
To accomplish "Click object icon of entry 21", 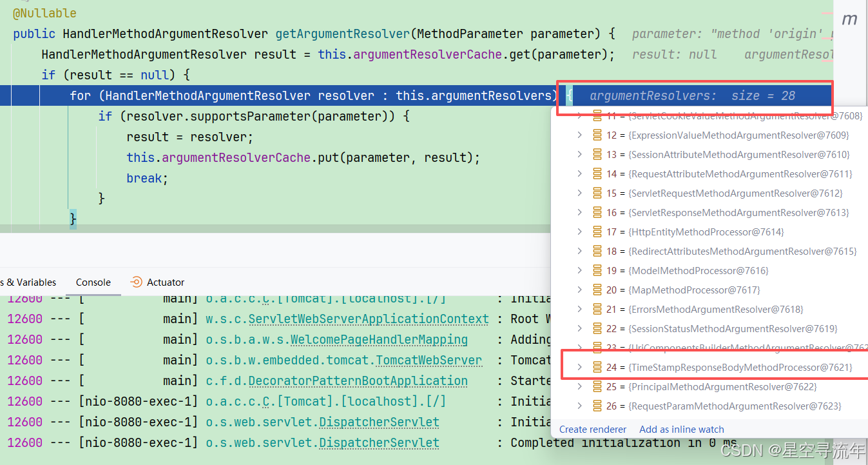I will click(597, 309).
